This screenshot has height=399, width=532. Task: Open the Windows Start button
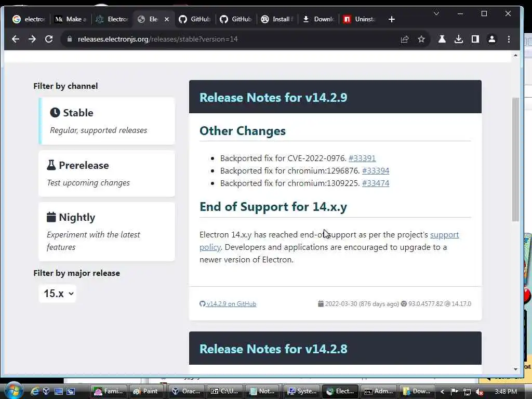tap(14, 391)
